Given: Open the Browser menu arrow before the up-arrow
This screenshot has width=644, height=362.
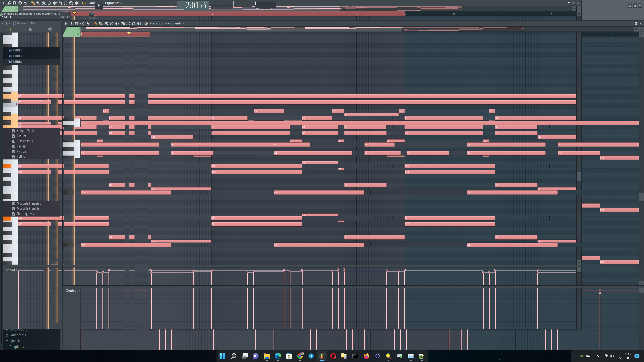Looking at the screenshot, I should (3, 23).
